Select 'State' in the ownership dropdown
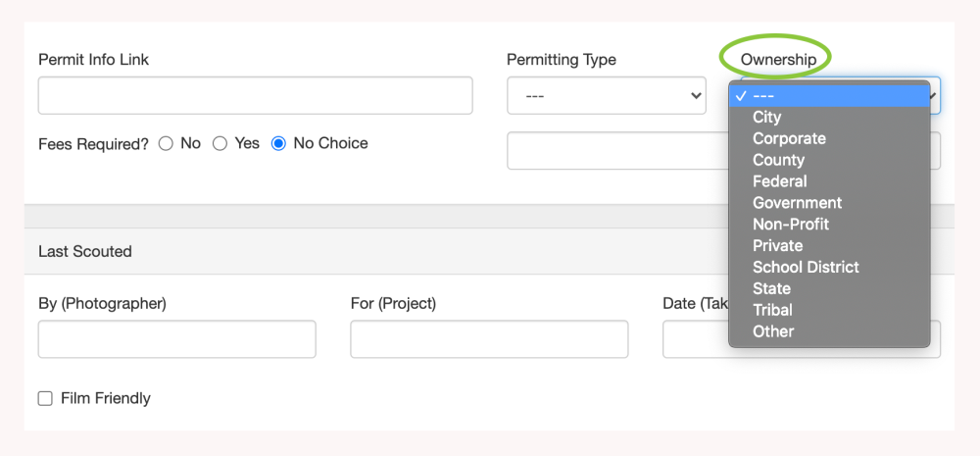This screenshot has width=980, height=456. pos(771,288)
